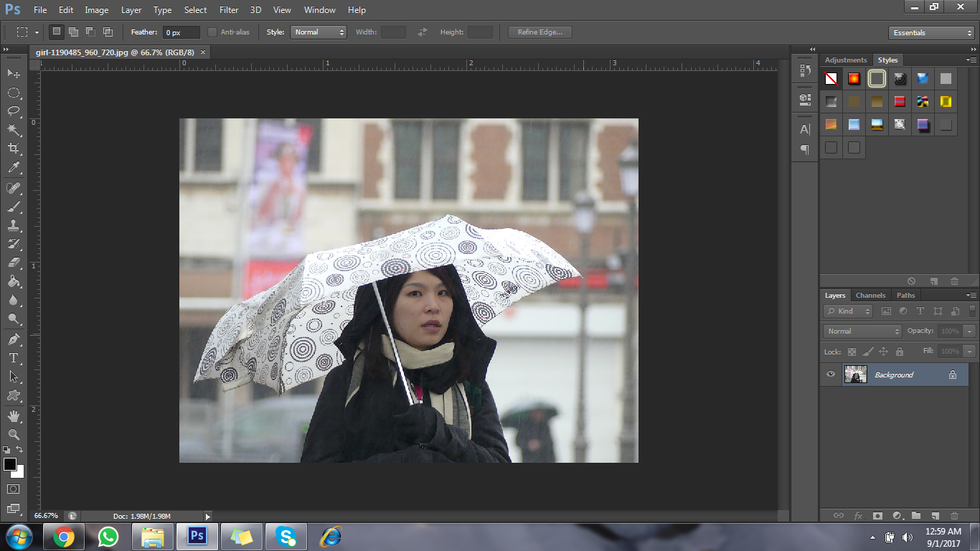Viewport: 980px width, 551px height.
Task: Select the Horizontal Type tool
Action: point(14,358)
